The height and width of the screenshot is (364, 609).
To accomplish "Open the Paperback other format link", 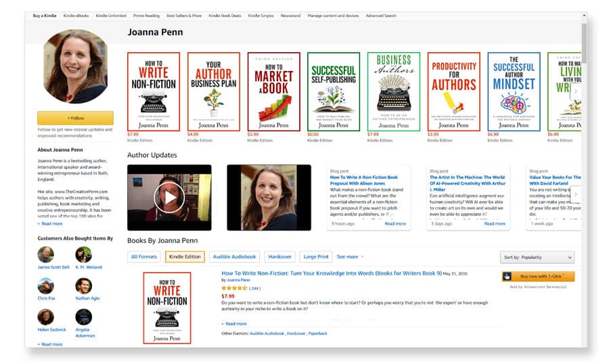I will point(318,334).
